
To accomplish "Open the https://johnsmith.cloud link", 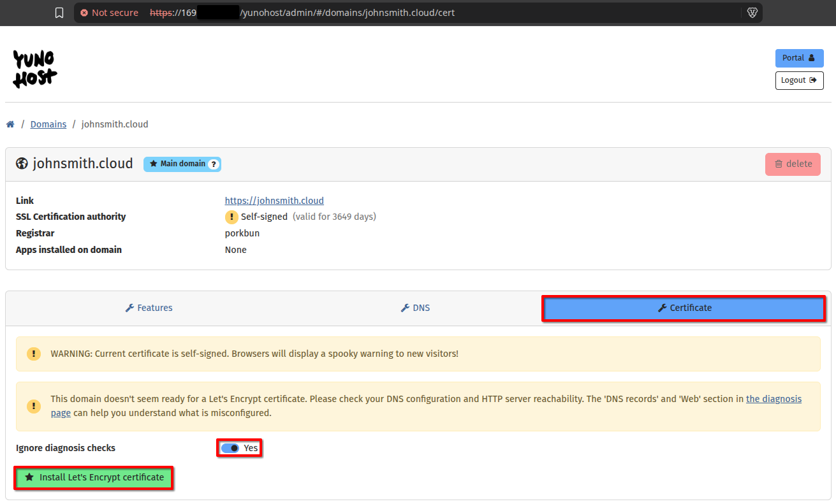I will [x=274, y=201].
